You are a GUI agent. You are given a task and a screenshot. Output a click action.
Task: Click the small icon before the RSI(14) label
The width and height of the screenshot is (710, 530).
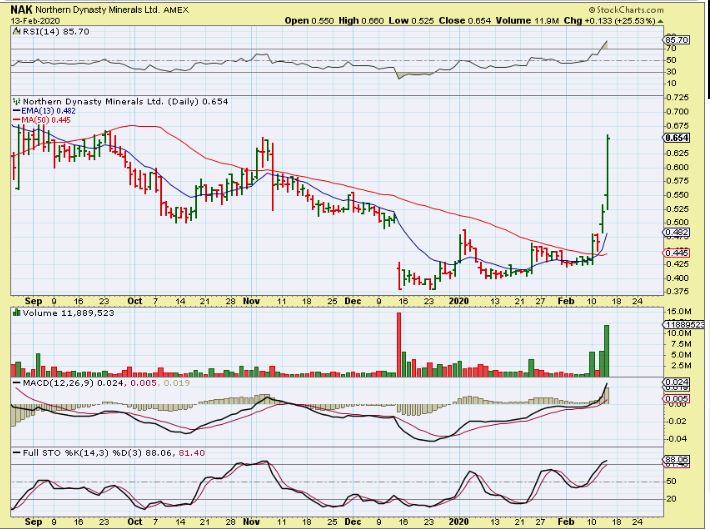pyautogui.click(x=16, y=31)
